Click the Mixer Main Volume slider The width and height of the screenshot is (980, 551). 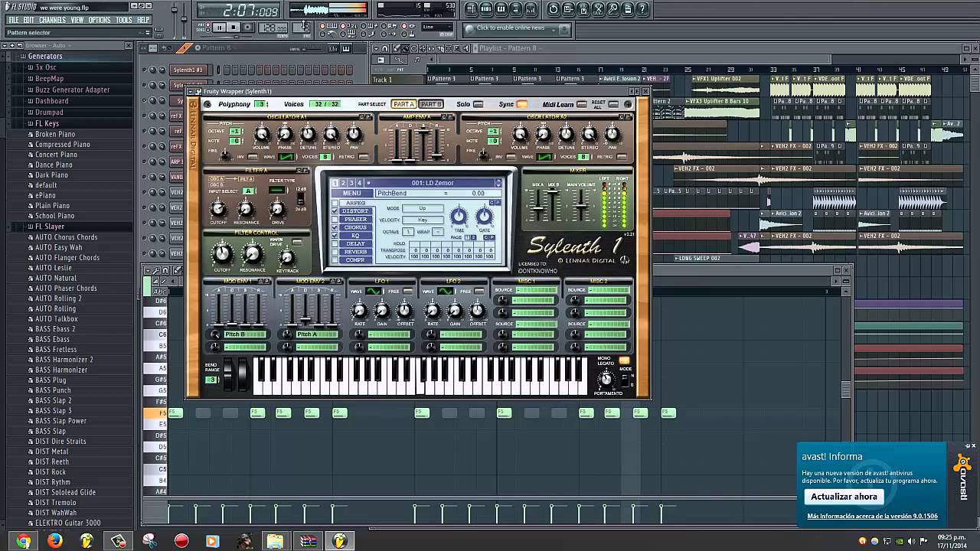pos(582,204)
